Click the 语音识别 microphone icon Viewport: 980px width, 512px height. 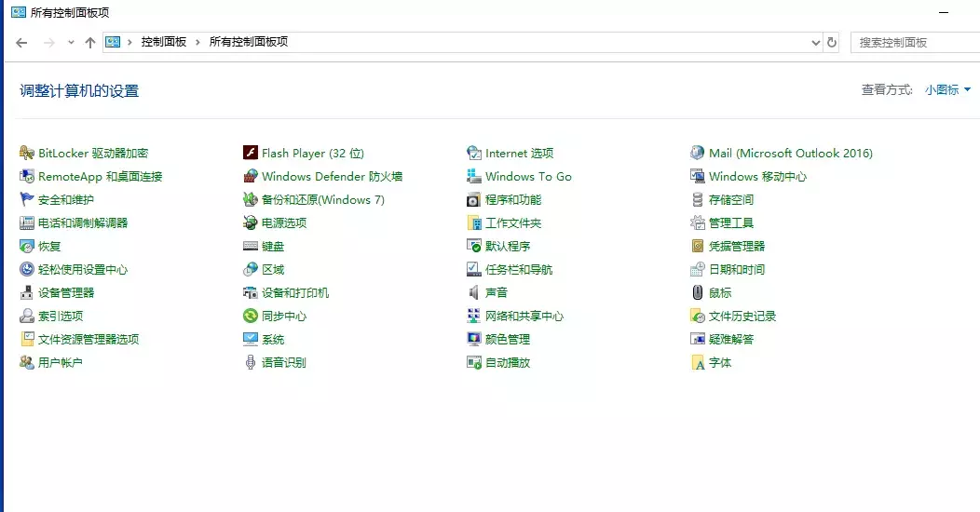pos(251,362)
